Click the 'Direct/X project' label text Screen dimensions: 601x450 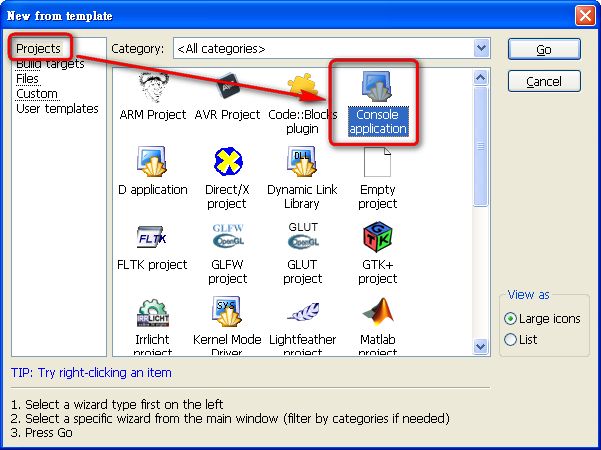[x=227, y=196]
